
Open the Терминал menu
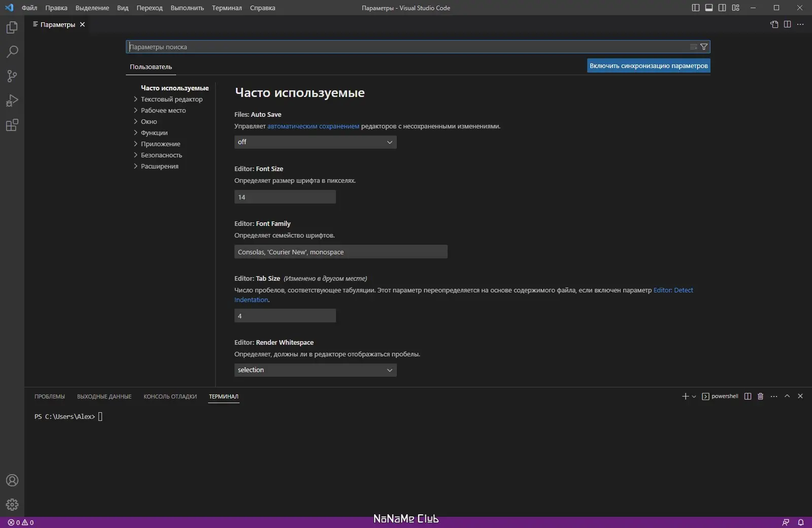[226, 8]
